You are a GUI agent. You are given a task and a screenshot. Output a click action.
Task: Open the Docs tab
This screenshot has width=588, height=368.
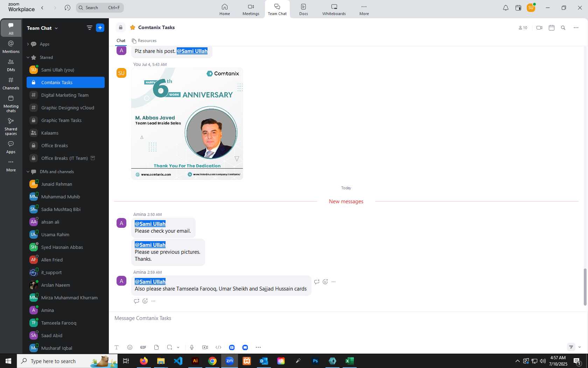tap(303, 9)
